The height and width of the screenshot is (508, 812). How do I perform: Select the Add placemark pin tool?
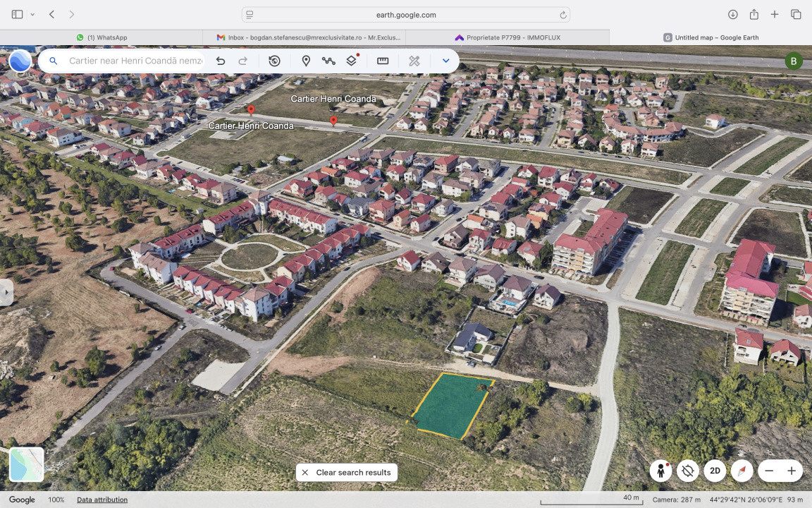point(306,61)
